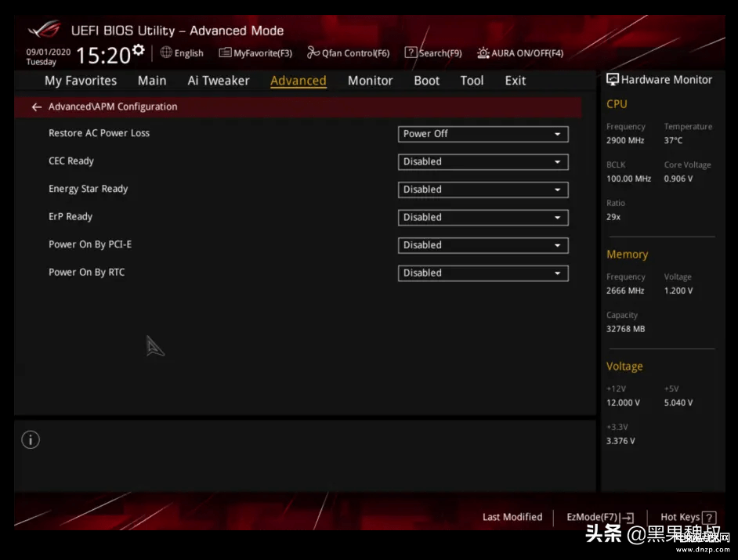Switch to Main tab

click(152, 81)
